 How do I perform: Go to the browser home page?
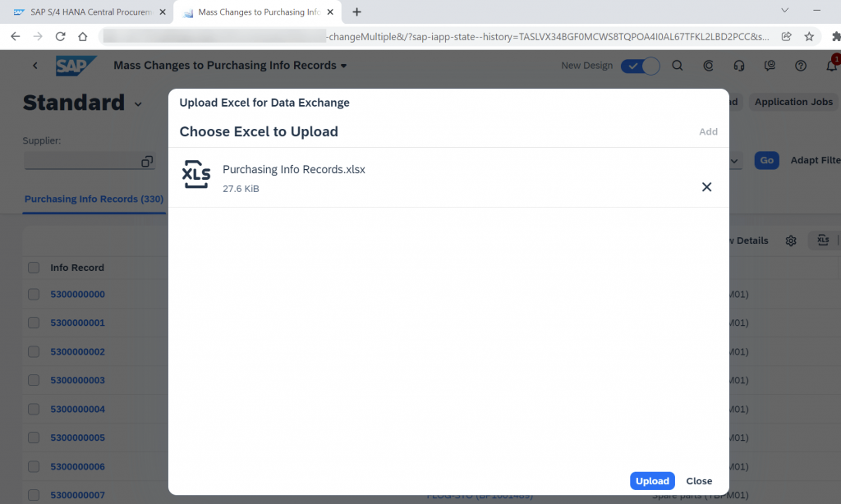(83, 36)
